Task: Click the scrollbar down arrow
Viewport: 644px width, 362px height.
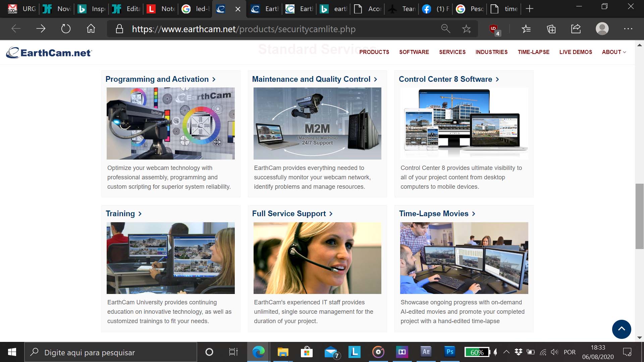Action: [639, 338]
